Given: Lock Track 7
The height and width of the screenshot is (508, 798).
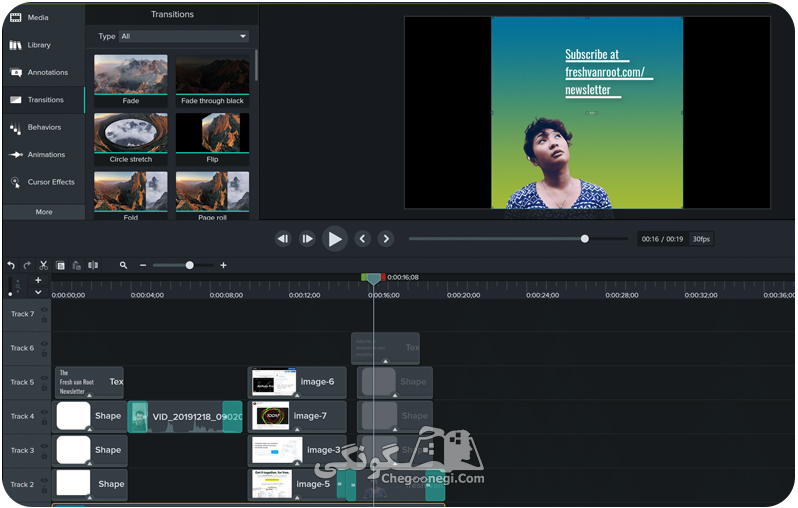Looking at the screenshot, I should 44,319.
